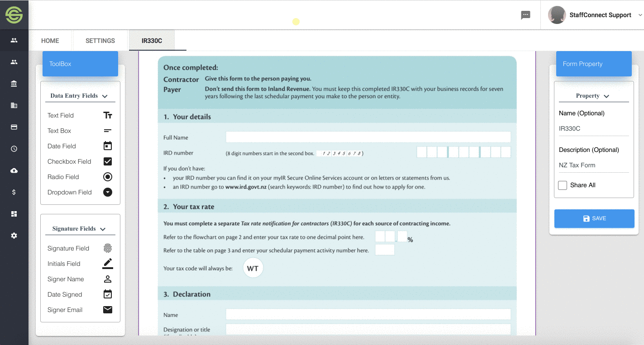Click the Date Signed label
644x345 pixels.
[x=65, y=294]
